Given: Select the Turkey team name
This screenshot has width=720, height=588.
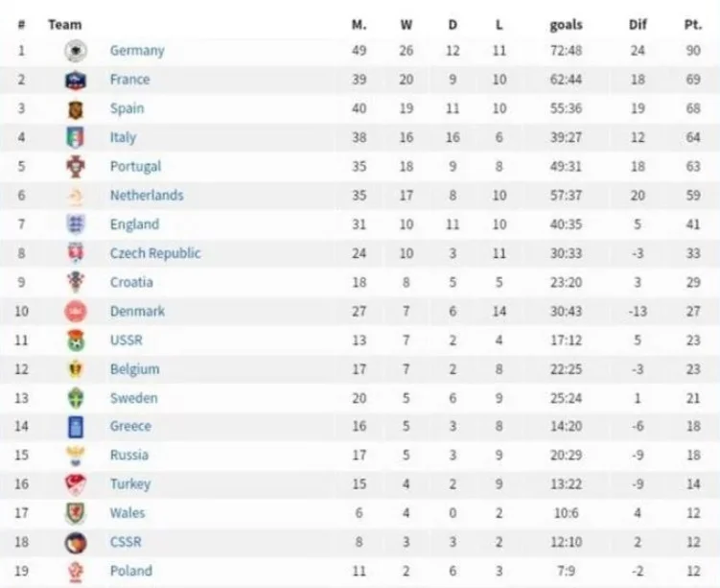Looking at the screenshot, I should pyautogui.click(x=129, y=484).
